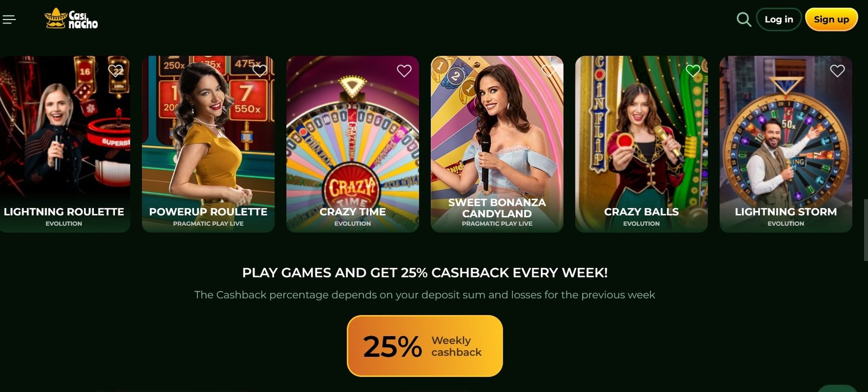
Task: Toggle heart on Sweet Bonanza Candyland
Action: tap(548, 70)
